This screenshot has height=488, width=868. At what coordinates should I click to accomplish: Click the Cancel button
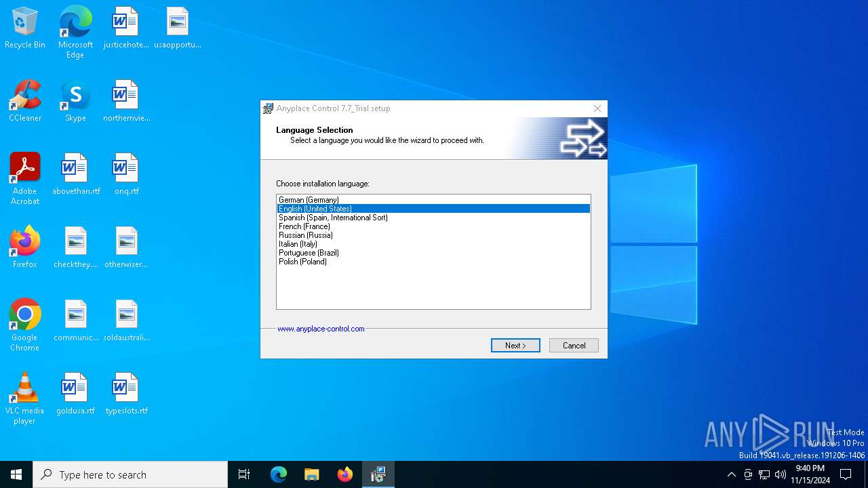pyautogui.click(x=574, y=346)
